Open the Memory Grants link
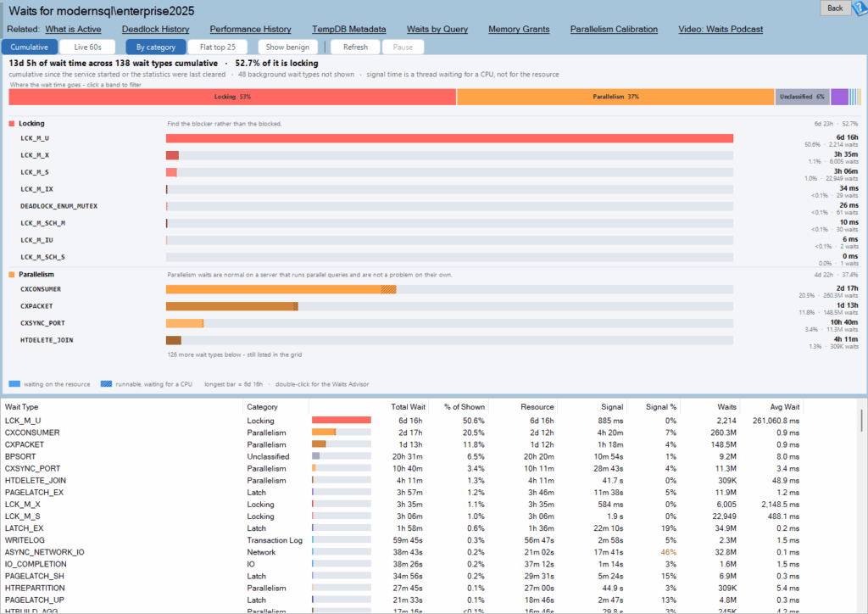Viewport: 868px width, 614px height. tap(519, 30)
